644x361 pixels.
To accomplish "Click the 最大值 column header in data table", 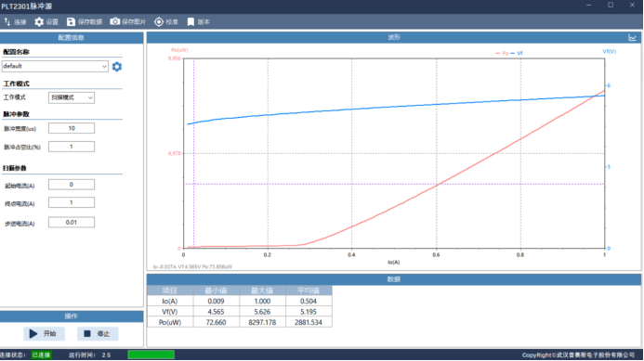I will pos(262,290).
